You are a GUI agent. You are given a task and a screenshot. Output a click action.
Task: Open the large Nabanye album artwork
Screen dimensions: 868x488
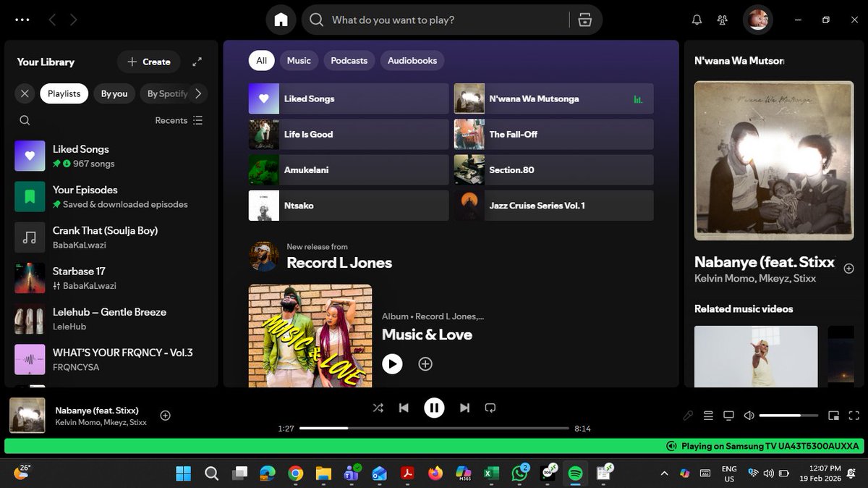pyautogui.click(x=774, y=160)
